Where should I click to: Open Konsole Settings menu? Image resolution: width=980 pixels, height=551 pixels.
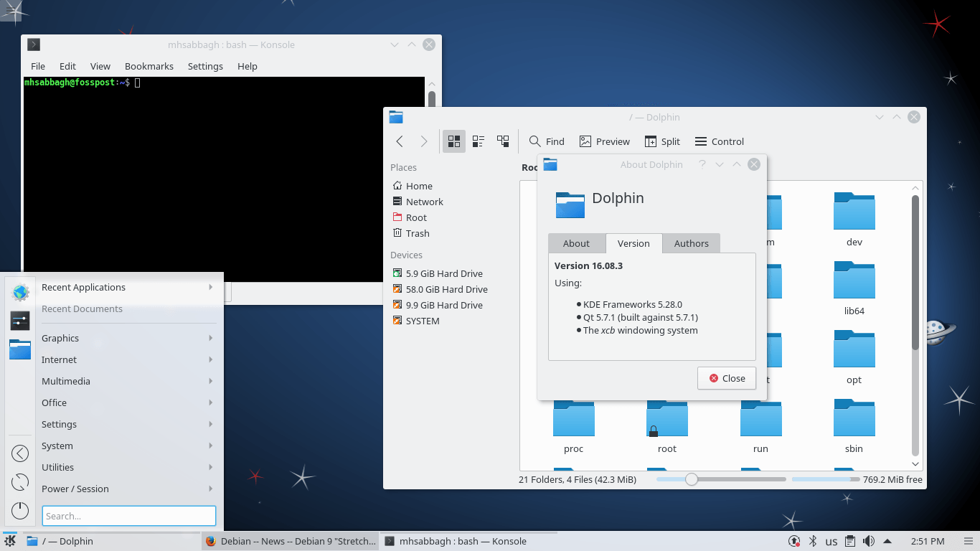(205, 66)
